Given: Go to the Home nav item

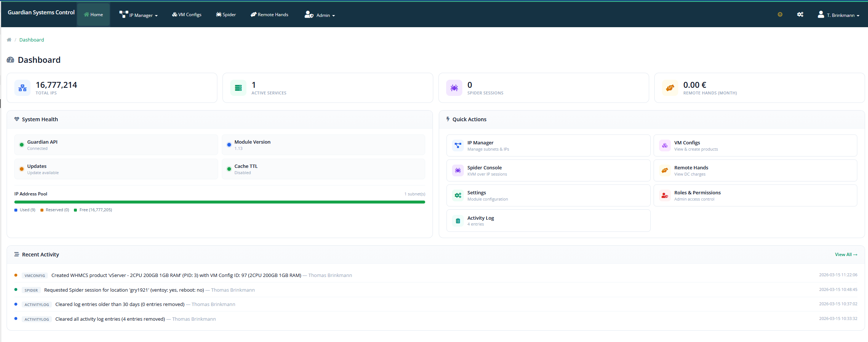Looking at the screenshot, I should click(x=93, y=15).
